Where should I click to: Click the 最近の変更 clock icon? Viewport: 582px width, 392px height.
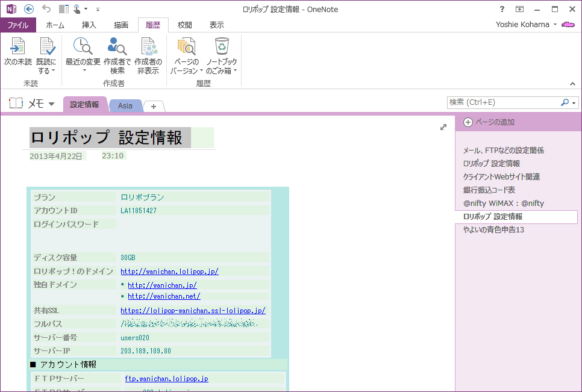pyautogui.click(x=83, y=46)
